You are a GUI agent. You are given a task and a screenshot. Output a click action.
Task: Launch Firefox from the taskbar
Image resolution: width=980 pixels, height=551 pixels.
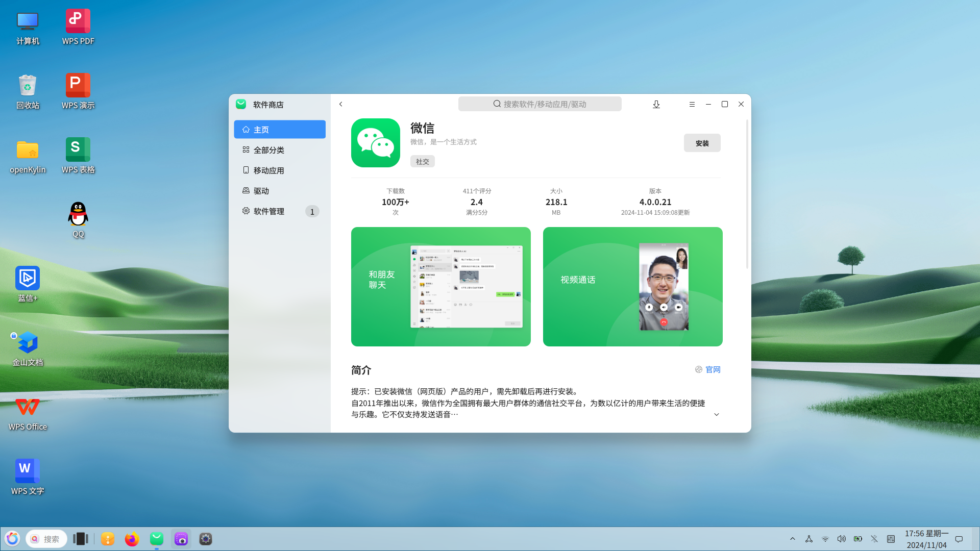(132, 539)
